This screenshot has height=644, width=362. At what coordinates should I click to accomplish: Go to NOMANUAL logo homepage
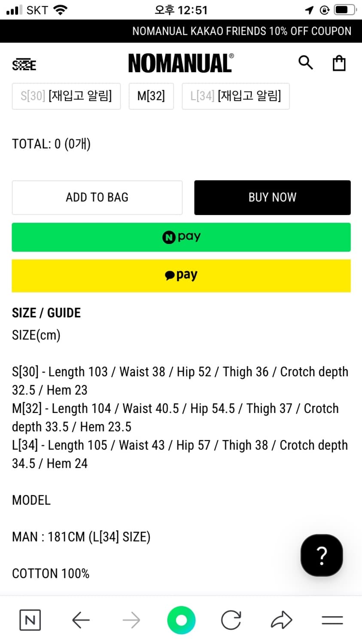(181, 64)
